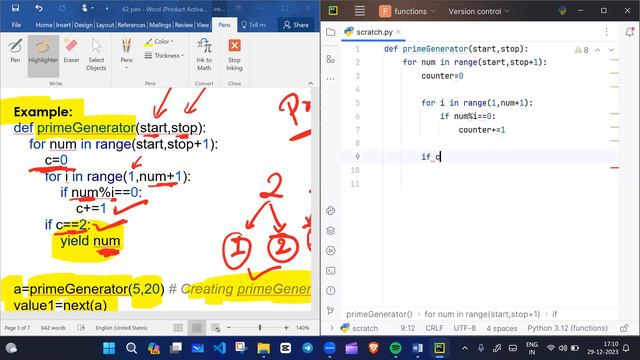Open Run tool window

(x=331, y=251)
